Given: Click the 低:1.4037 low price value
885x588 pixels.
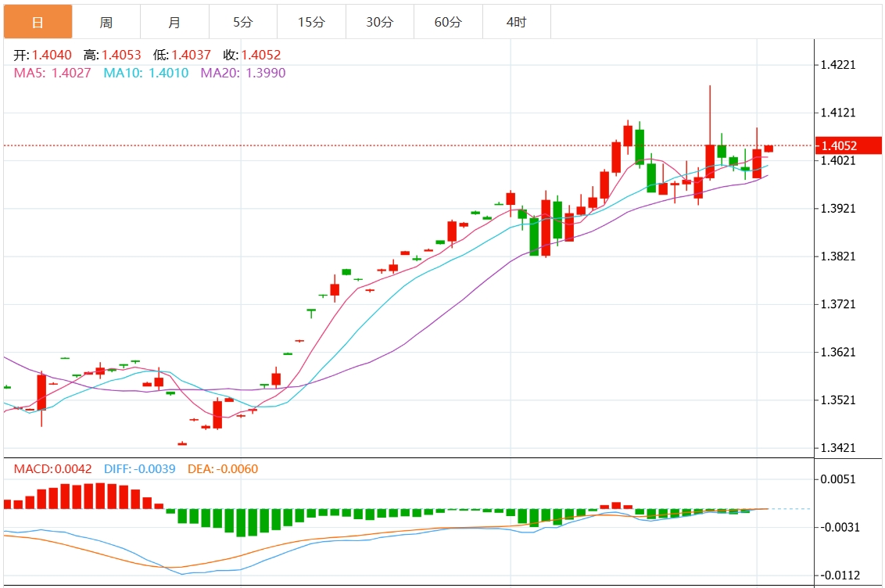Looking at the screenshot, I should [x=181, y=55].
